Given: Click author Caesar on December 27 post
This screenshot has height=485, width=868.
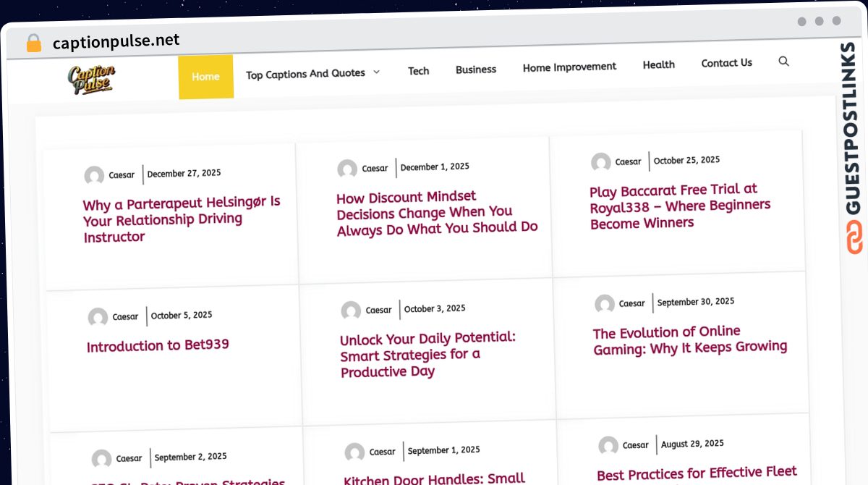Looking at the screenshot, I should 122,175.
